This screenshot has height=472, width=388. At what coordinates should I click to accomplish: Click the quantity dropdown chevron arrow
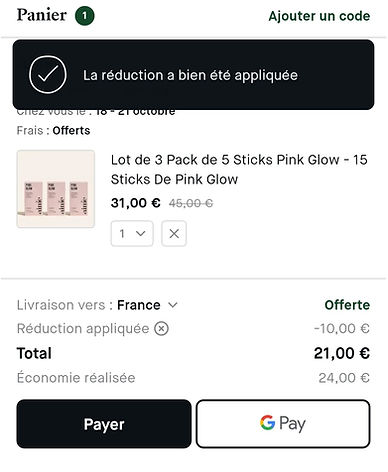coord(141,233)
